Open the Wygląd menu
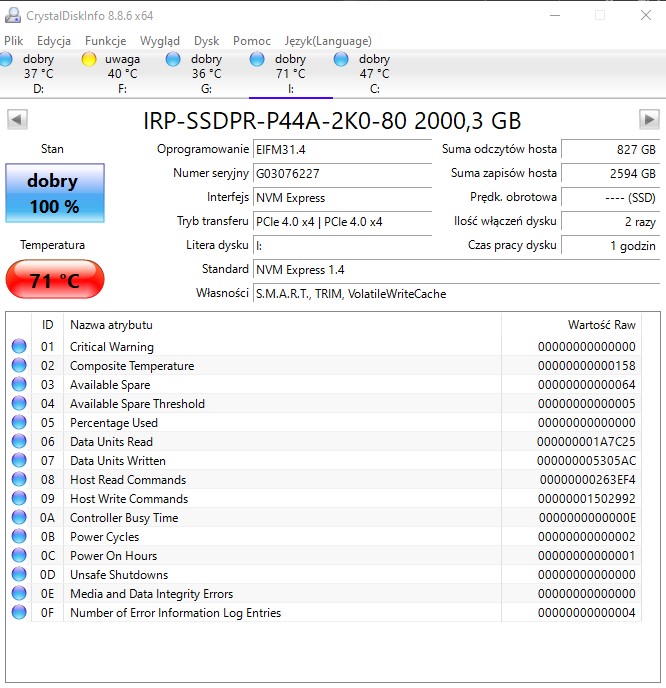Image resolution: width=666 pixels, height=688 pixels. click(160, 41)
